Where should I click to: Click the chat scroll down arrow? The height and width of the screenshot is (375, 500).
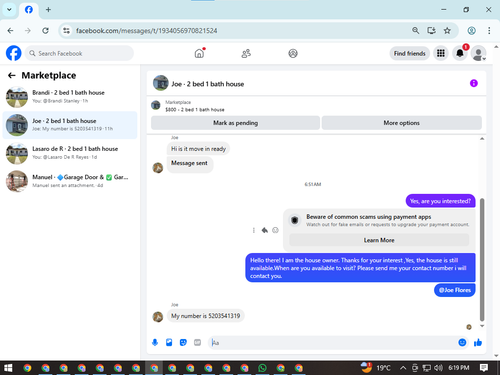(x=482, y=326)
